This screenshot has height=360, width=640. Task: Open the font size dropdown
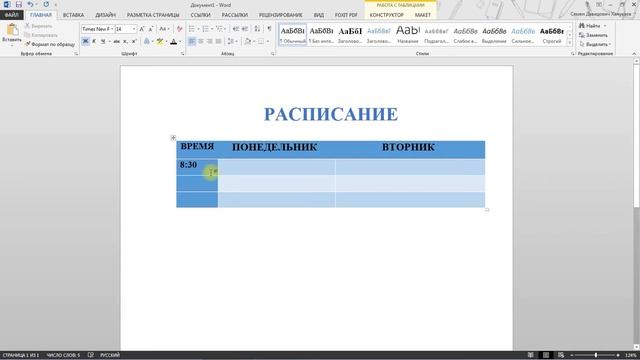[134, 29]
